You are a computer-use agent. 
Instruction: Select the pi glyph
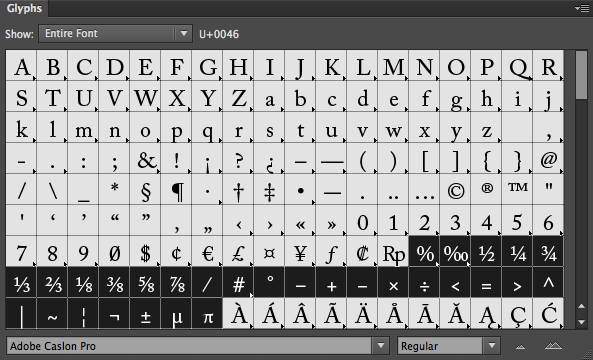tap(208, 313)
